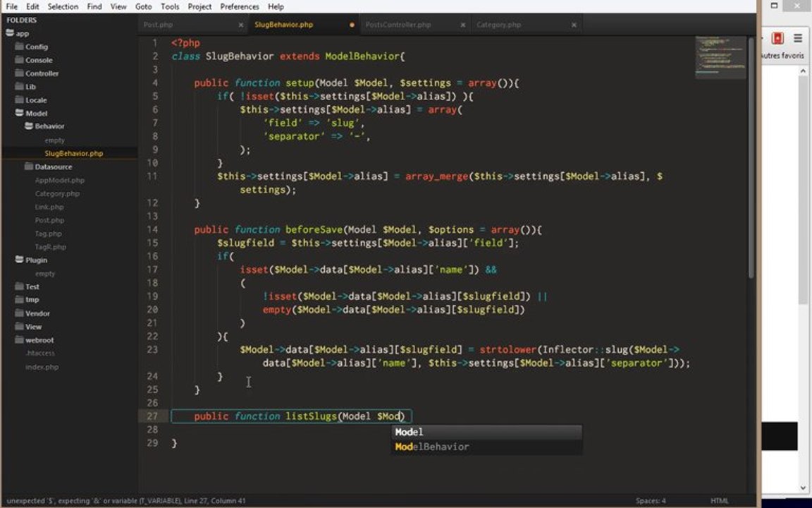Screen dimensions: 812x508
Task: Expand the View folder
Action: click(28, 327)
